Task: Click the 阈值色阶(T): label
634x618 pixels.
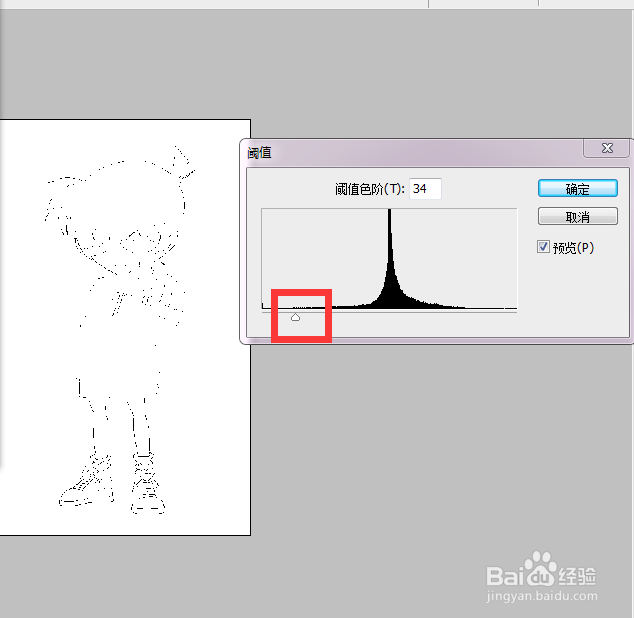Action: coord(370,189)
